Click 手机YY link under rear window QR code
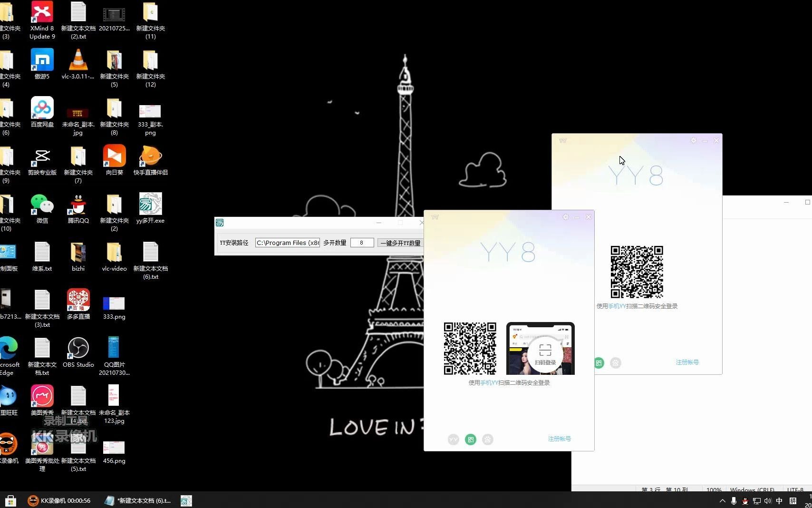812x508 pixels. pos(617,306)
